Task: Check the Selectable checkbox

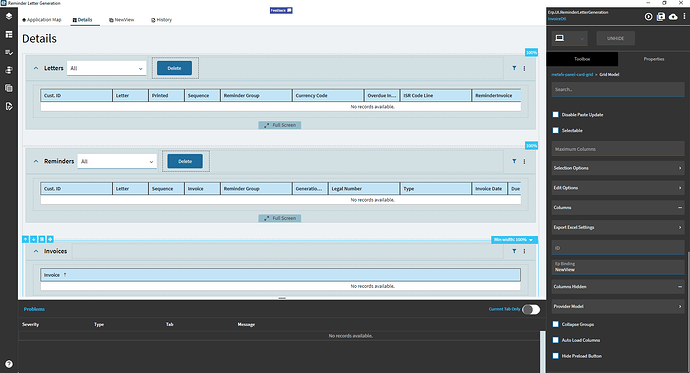Action: click(x=555, y=130)
